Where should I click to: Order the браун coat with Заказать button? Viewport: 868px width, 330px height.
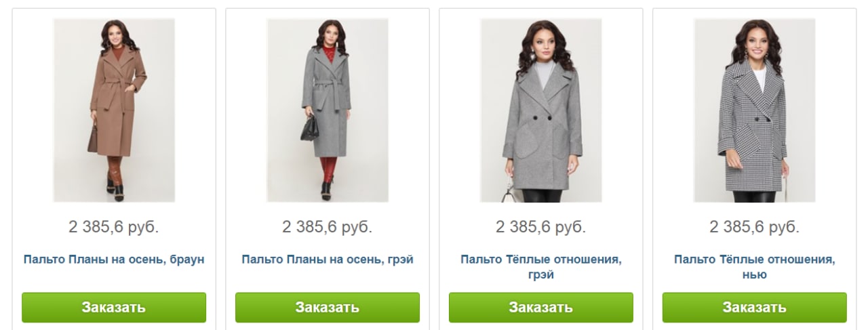pyautogui.click(x=114, y=308)
